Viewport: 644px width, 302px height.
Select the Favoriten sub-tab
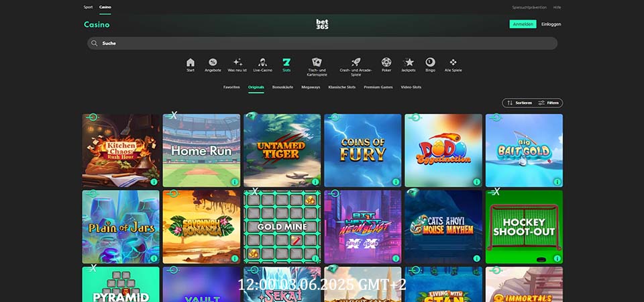click(231, 87)
